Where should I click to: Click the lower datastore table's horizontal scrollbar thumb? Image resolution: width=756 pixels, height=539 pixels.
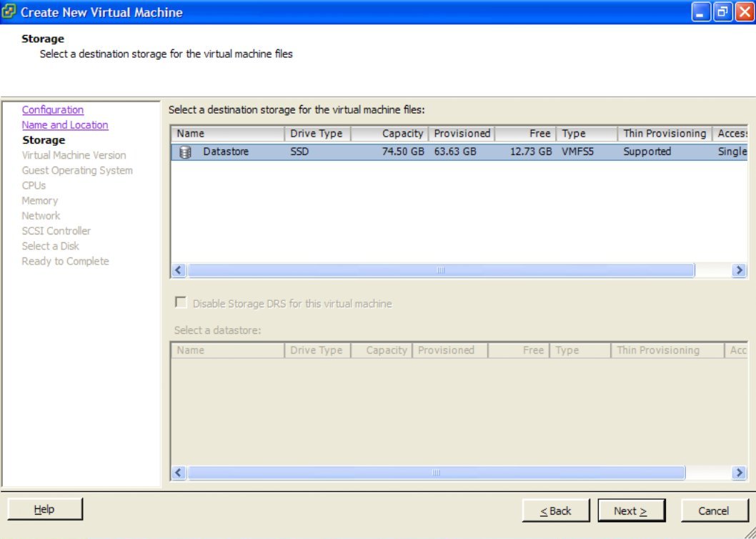pos(436,473)
